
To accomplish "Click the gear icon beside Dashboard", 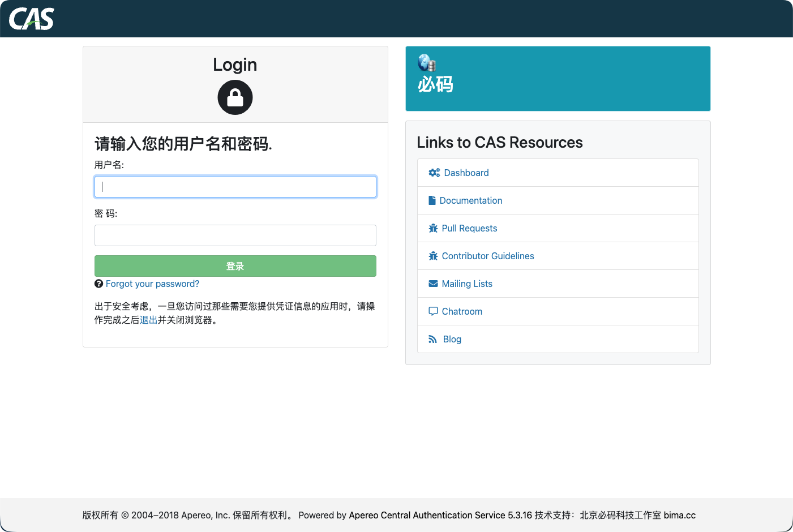I will (x=434, y=173).
